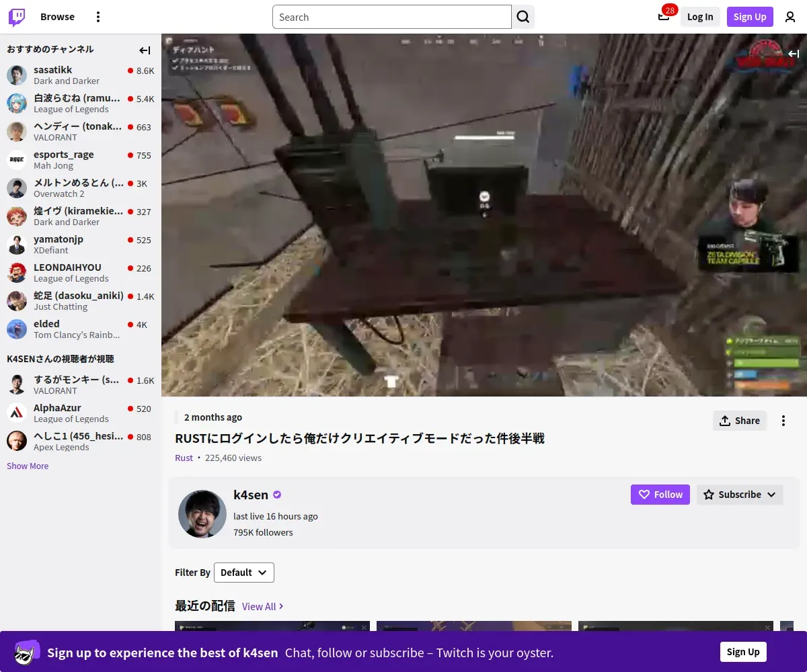Collapse the video theatre panel arrow
This screenshot has height=672, width=807.
794,54
